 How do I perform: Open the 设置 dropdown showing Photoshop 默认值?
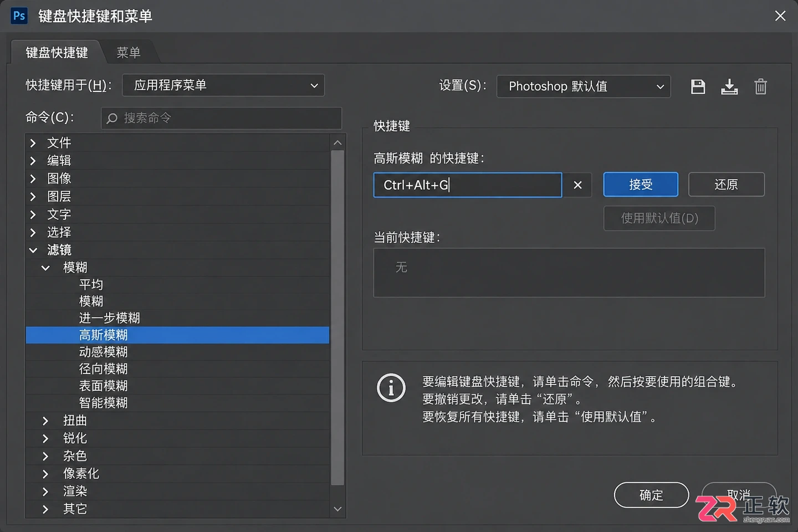tap(584, 86)
